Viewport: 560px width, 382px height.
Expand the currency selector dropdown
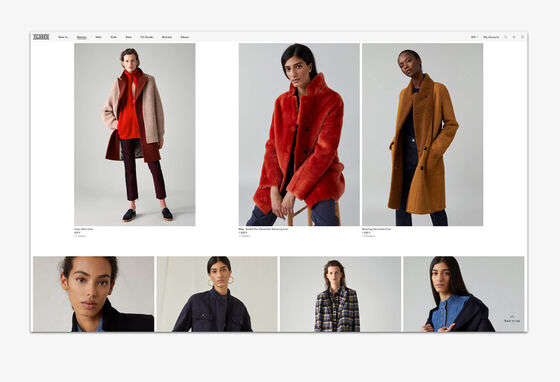[474, 37]
